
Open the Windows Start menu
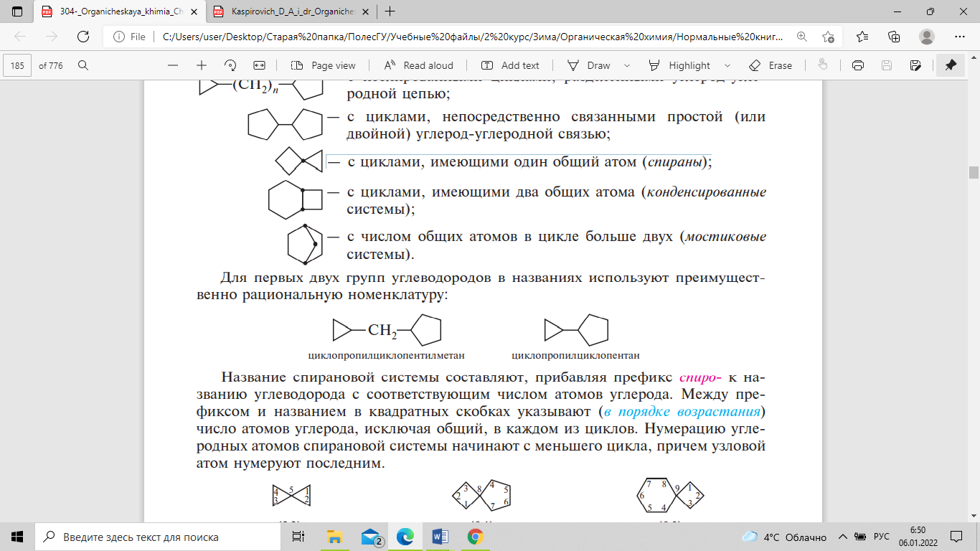[x=17, y=537]
